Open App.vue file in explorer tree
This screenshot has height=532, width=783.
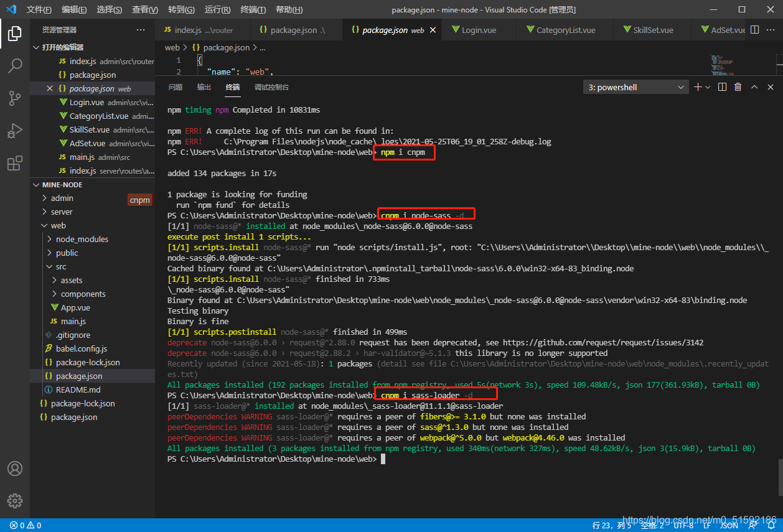click(x=75, y=307)
